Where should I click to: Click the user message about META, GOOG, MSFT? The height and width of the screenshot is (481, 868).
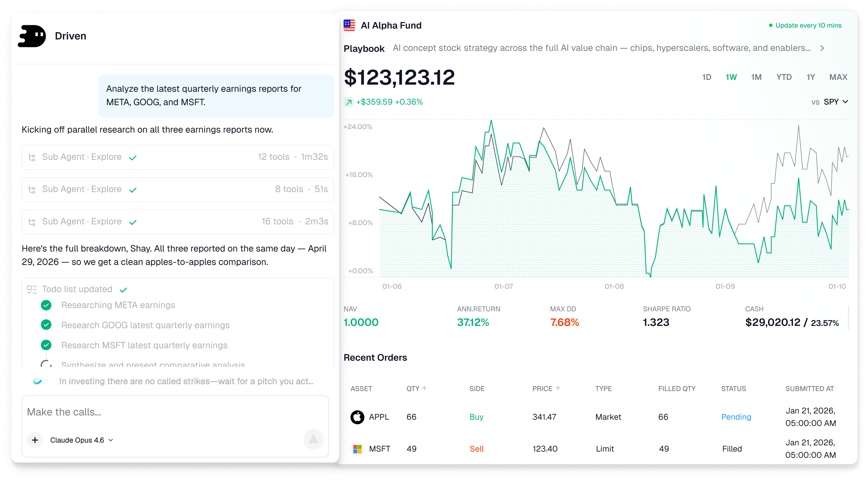point(216,96)
